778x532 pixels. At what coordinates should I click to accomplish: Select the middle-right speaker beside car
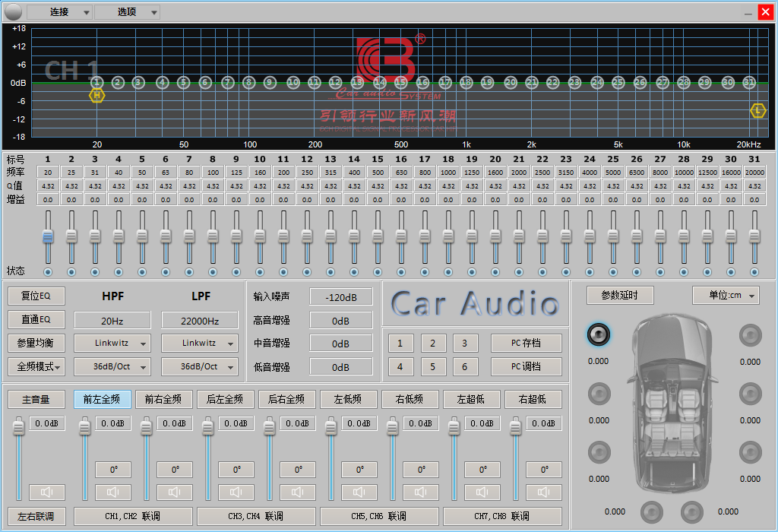[x=750, y=394]
